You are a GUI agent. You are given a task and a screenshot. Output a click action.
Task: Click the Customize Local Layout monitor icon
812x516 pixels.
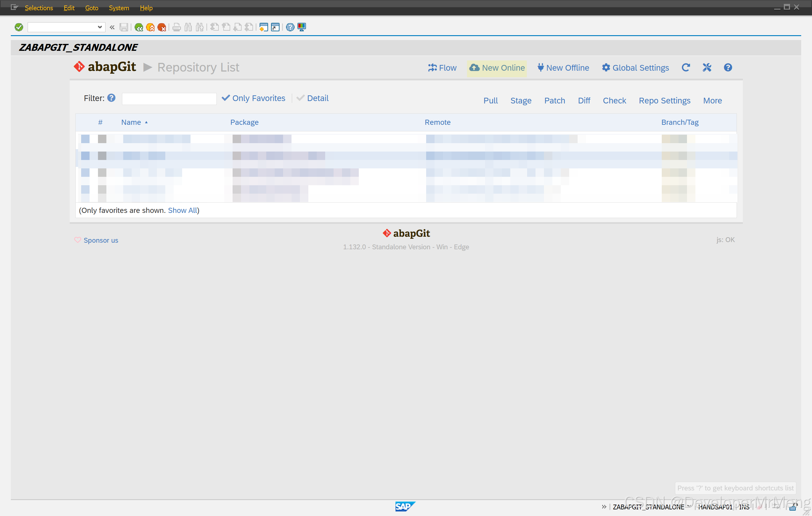[302, 27]
